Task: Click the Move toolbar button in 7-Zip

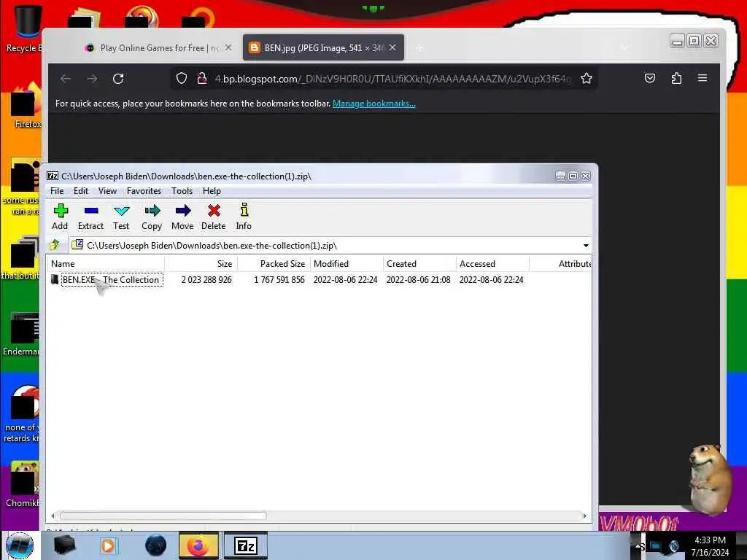Action: [x=182, y=217]
